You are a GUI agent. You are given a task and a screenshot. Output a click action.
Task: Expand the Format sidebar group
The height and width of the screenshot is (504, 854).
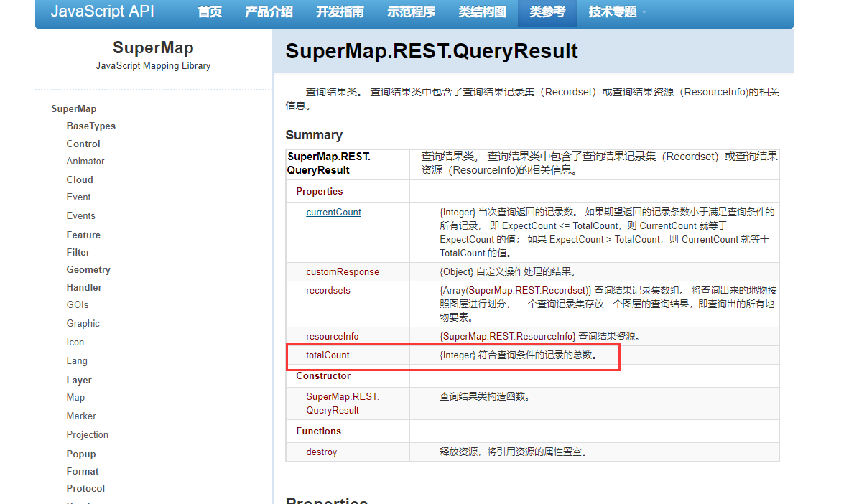(x=83, y=472)
